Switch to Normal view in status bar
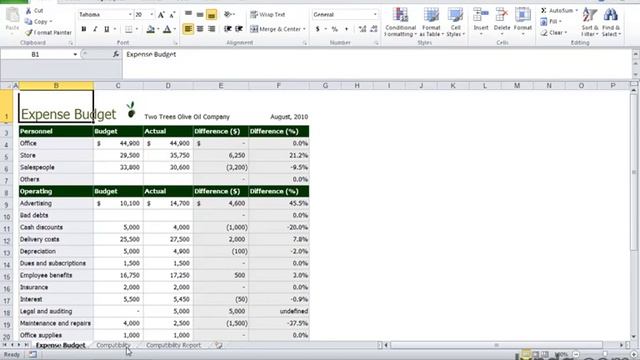The image size is (640, 360). [526, 354]
